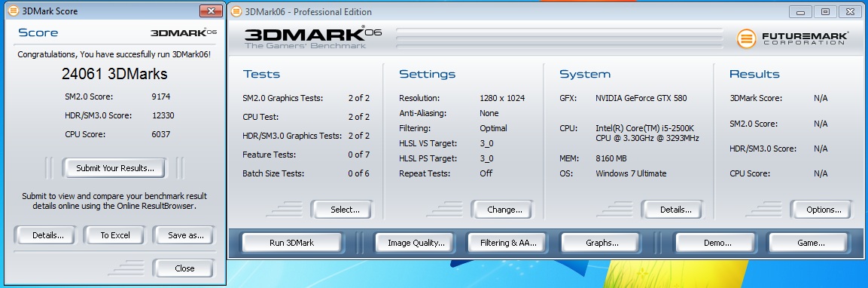Close the 3DMark06 main window
868x288 pixels.
(x=850, y=11)
